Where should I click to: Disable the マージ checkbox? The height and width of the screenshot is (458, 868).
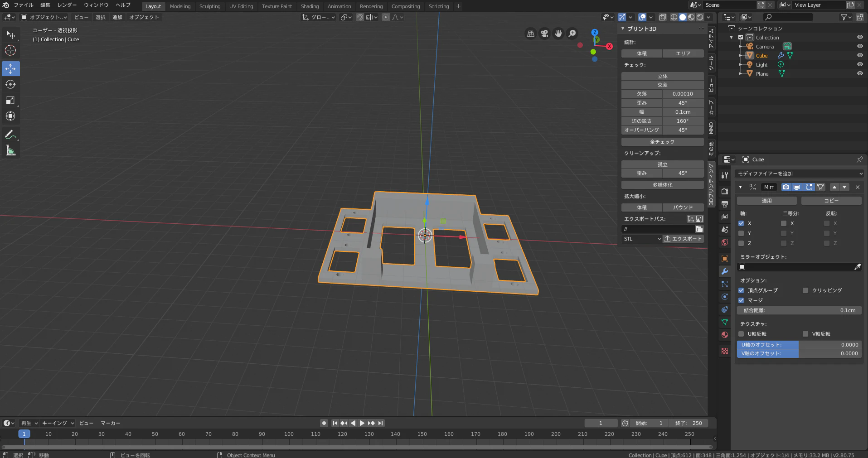click(741, 300)
